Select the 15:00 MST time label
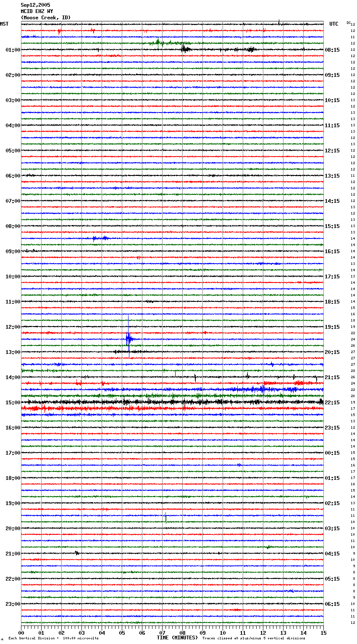This screenshot has width=357, height=644. pyautogui.click(x=13, y=403)
